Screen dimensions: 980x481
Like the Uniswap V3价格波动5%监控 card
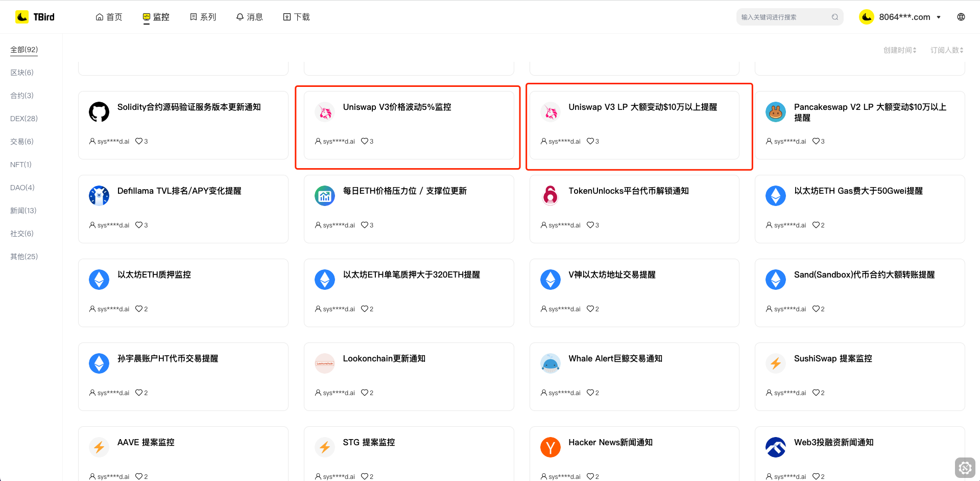[x=364, y=142]
